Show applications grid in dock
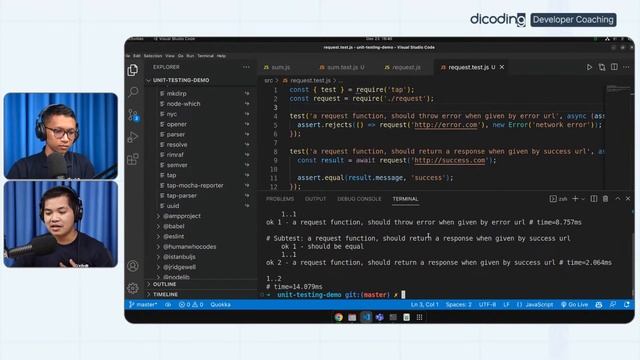 419,317
